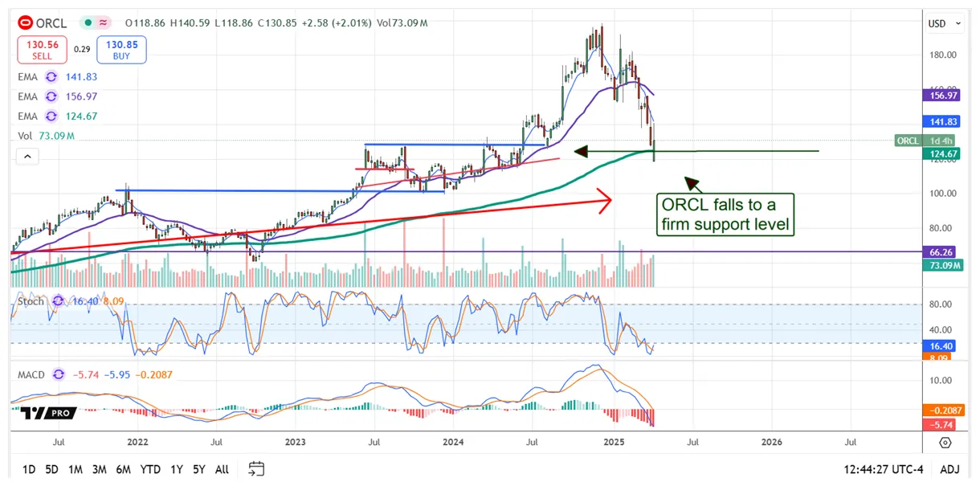Collapse the indicator legend with the chevron arrow
980x486 pixels.
coord(27,156)
